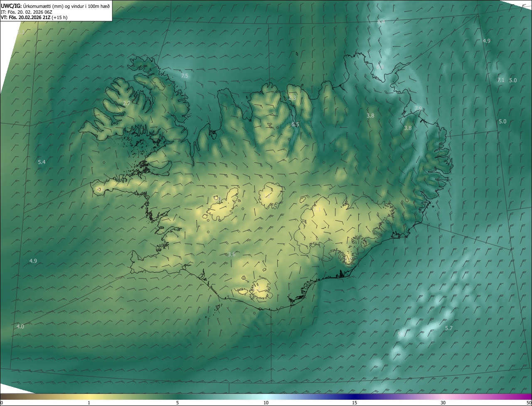Select the 3.6 value label on the map
The image size is (532, 406).
point(232,254)
